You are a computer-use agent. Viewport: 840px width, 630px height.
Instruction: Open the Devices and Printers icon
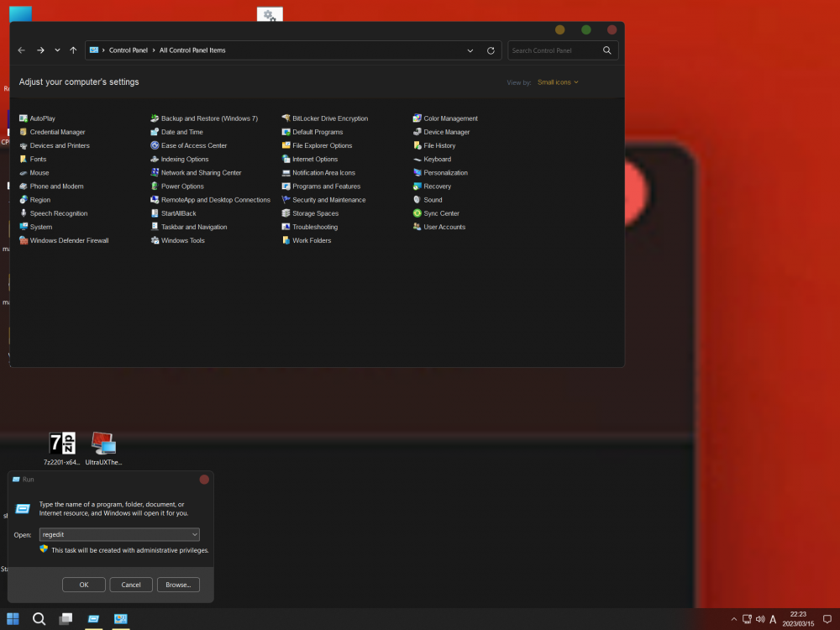[23, 145]
